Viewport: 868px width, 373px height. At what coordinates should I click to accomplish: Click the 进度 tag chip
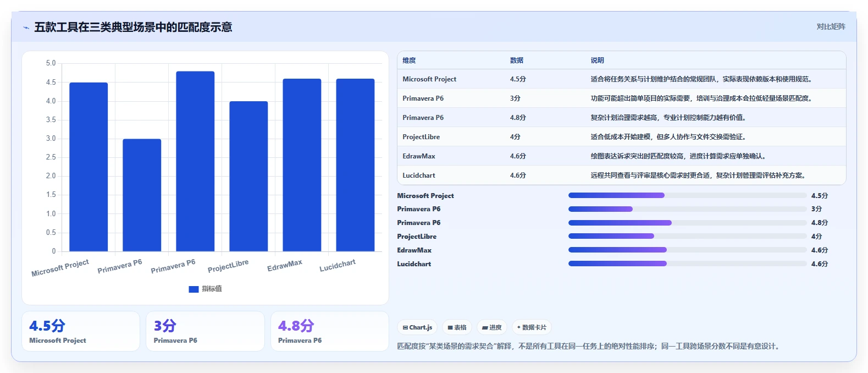pos(491,327)
